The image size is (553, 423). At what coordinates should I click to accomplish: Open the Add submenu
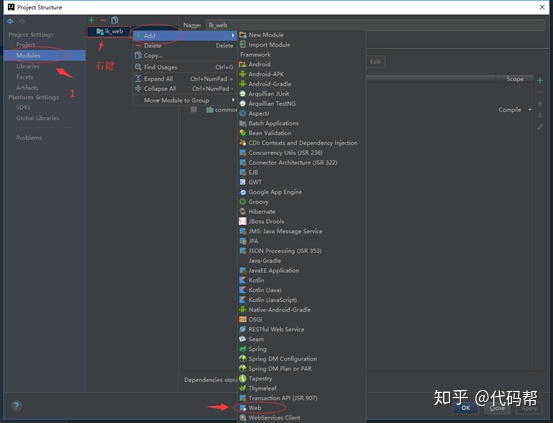[185, 36]
